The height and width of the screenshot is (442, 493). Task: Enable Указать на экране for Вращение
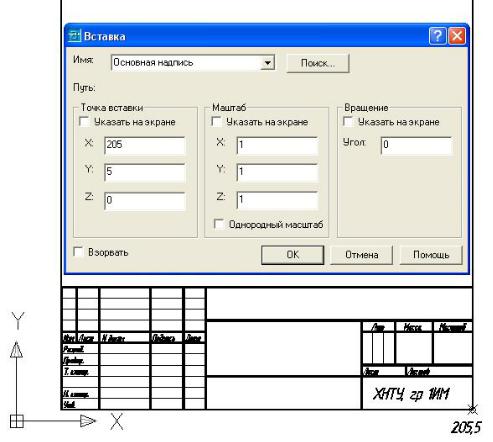point(348,121)
